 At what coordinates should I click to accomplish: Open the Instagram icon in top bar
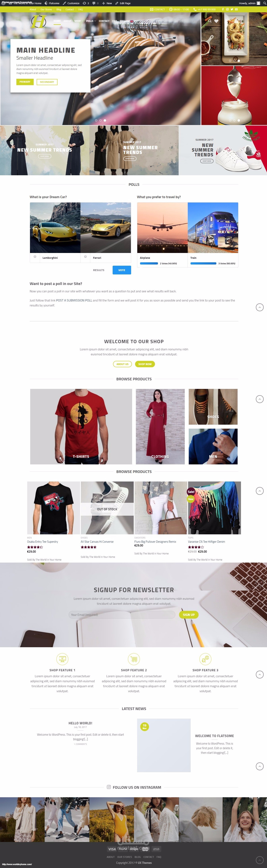coord(227,9)
